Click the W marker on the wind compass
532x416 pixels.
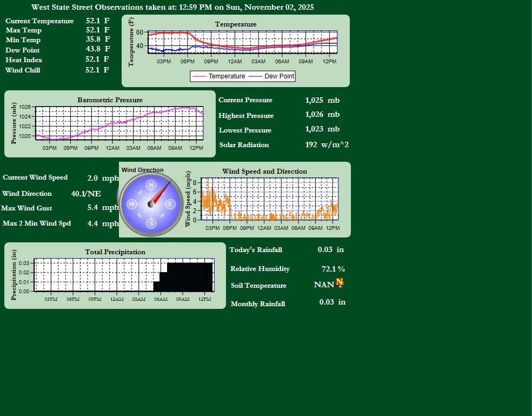click(x=131, y=204)
